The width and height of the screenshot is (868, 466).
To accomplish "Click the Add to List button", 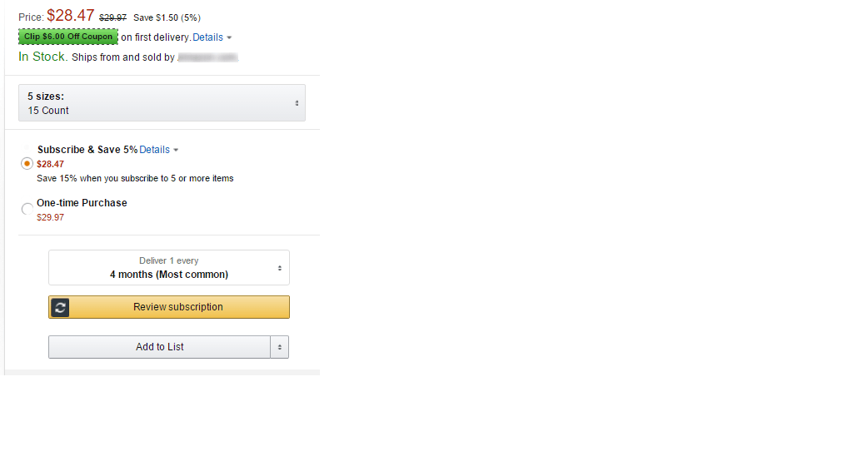I will 159,347.
